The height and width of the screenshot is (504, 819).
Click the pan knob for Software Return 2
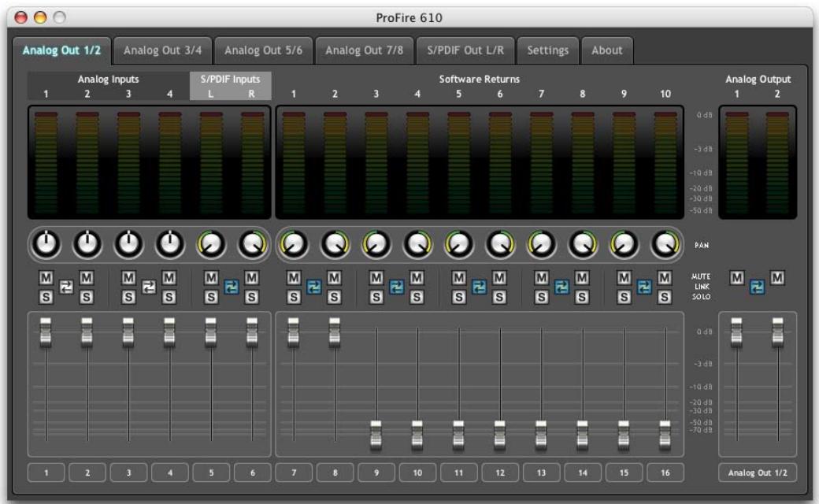(335, 244)
